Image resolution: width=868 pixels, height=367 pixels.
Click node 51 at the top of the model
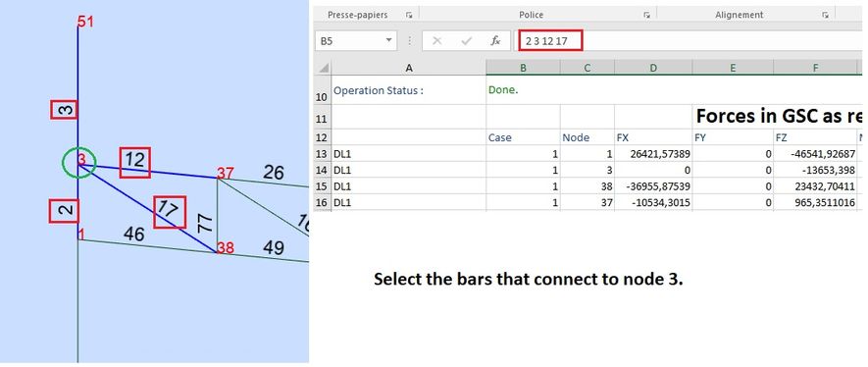(x=85, y=22)
